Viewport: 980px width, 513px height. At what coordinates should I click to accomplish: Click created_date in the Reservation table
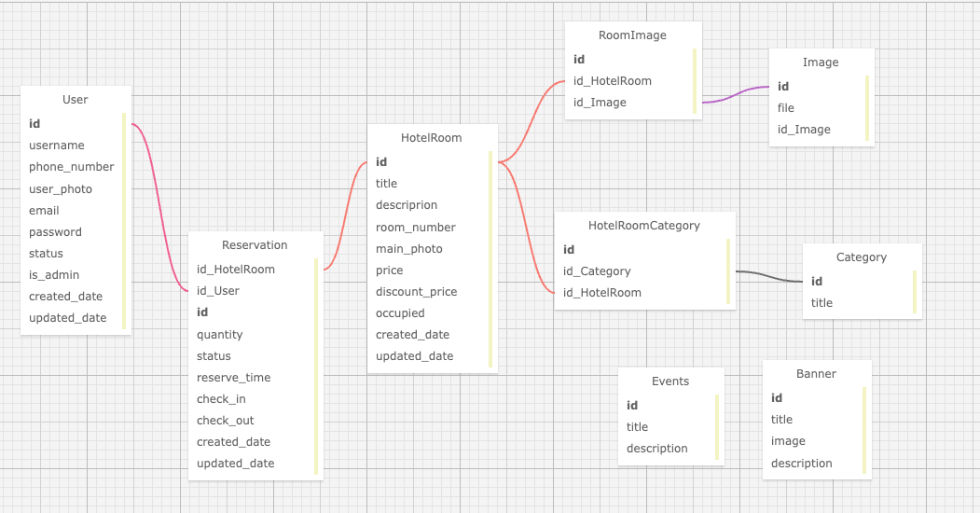pos(233,442)
